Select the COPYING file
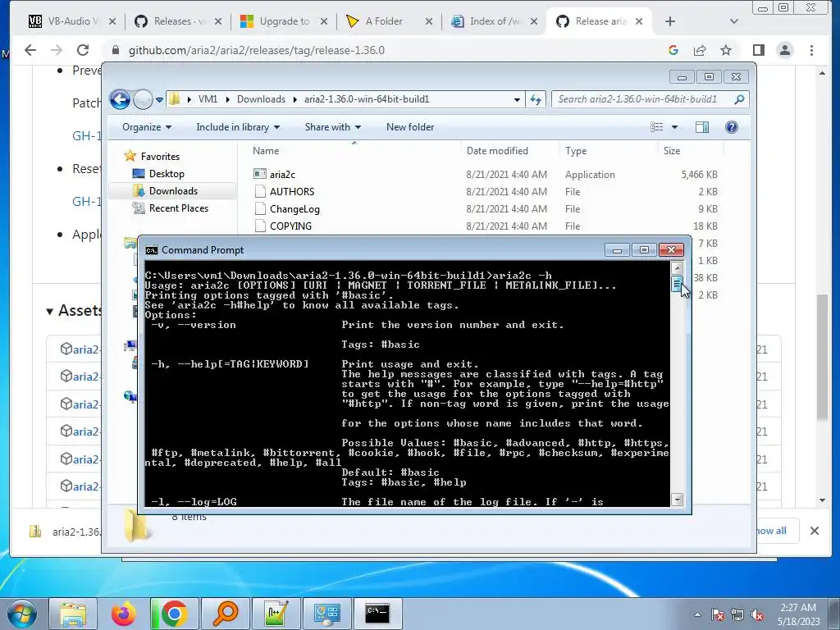The height and width of the screenshot is (630, 840). [x=290, y=226]
